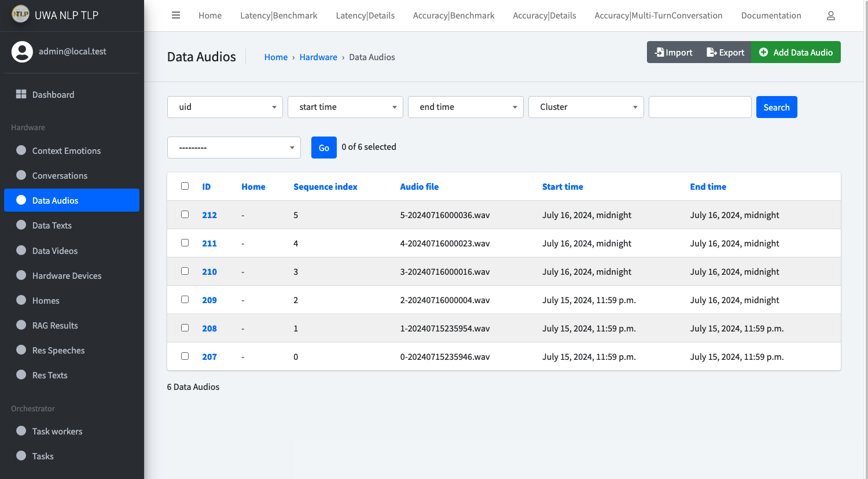Open Accuracy|Benchmark nav item
The image size is (868, 479).
coord(454,16)
